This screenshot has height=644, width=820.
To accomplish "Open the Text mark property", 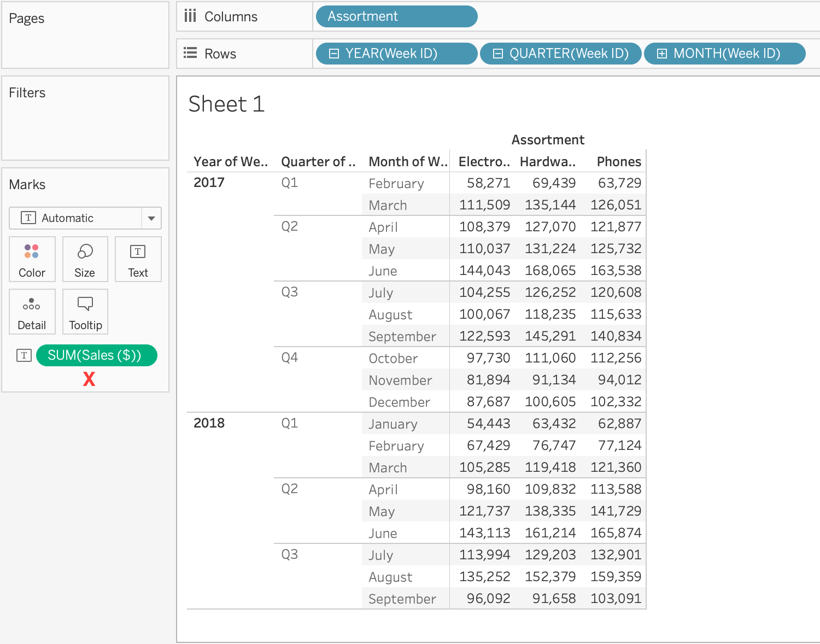I will tap(137, 259).
